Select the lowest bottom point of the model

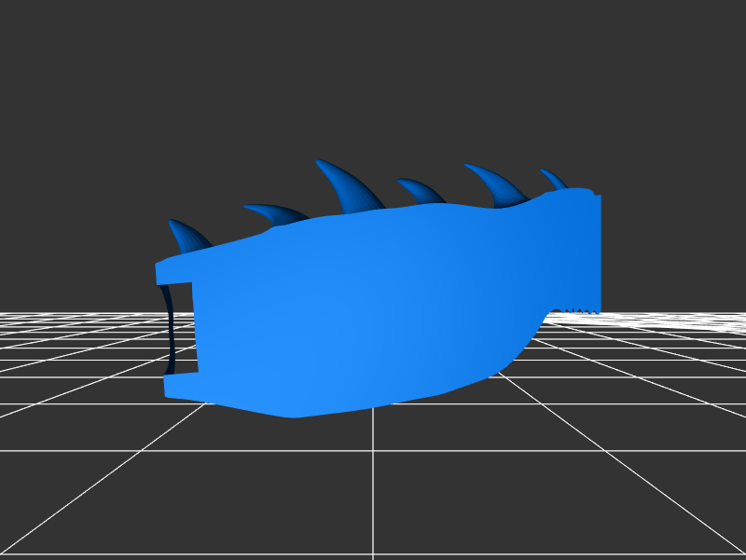[x=294, y=415]
